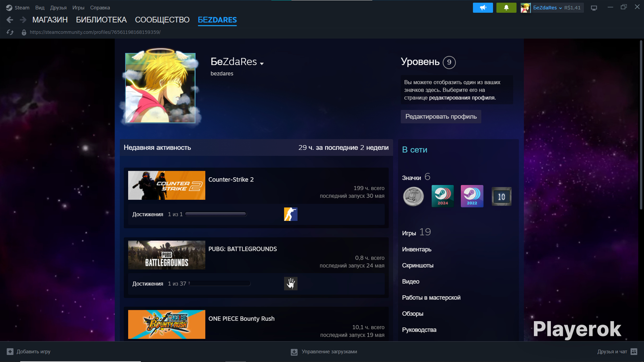The image size is (644, 362).
Task: Open the Вид menu
Action: (x=40, y=8)
